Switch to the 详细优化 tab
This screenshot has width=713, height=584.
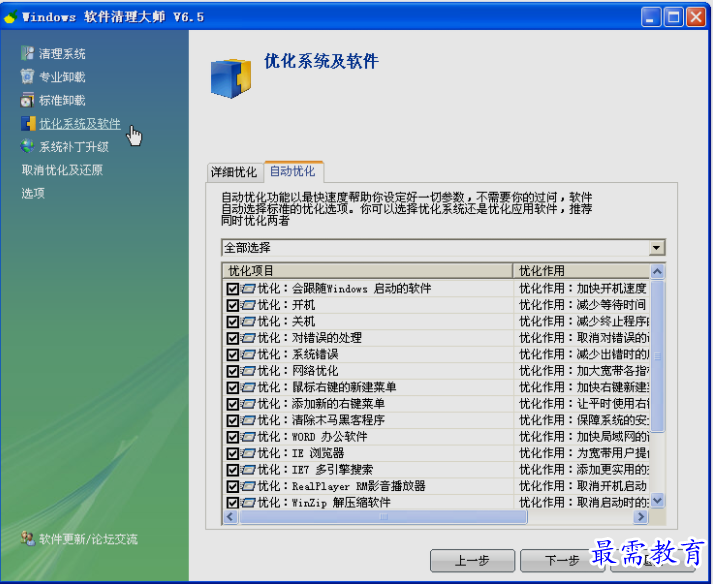[x=234, y=172]
